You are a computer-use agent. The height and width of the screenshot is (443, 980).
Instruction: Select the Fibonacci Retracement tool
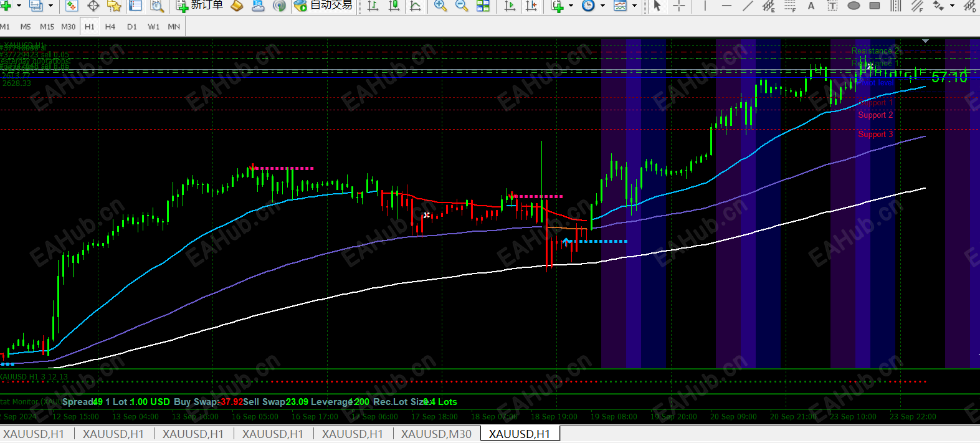(x=790, y=6)
